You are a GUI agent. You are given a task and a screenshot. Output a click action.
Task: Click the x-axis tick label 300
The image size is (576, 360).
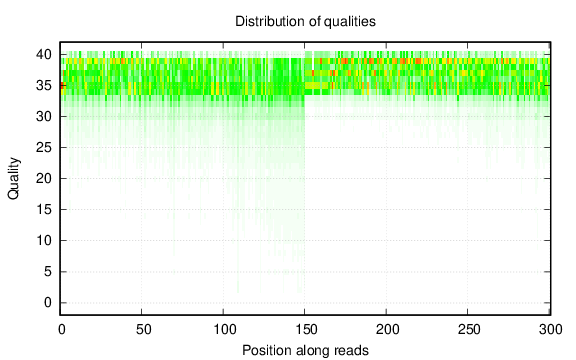(x=551, y=330)
